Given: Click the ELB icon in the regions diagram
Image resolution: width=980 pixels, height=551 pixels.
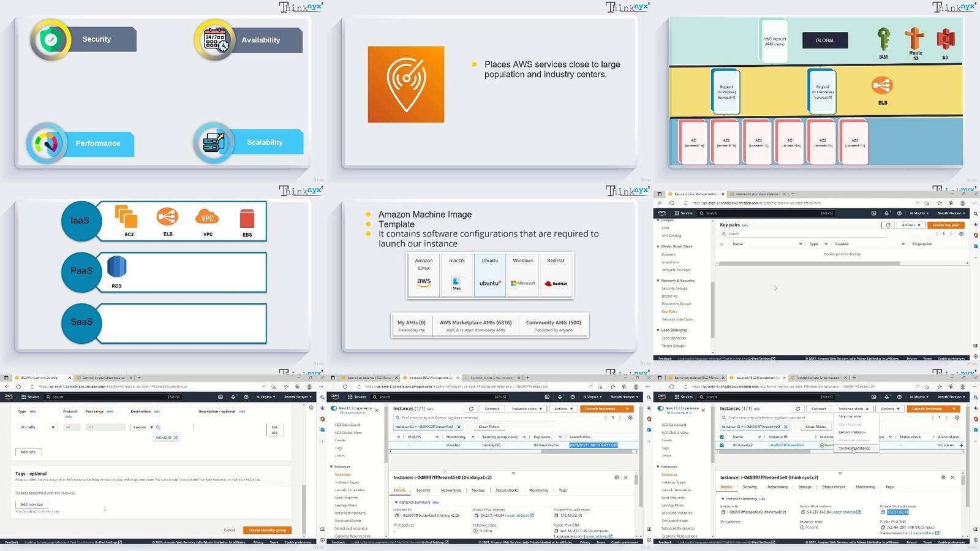Looking at the screenshot, I should [x=882, y=86].
